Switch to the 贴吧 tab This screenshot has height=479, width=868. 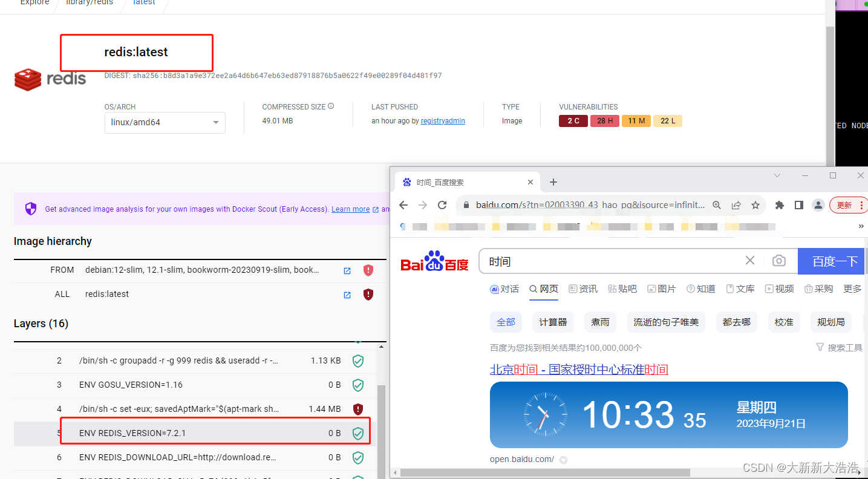tap(622, 289)
